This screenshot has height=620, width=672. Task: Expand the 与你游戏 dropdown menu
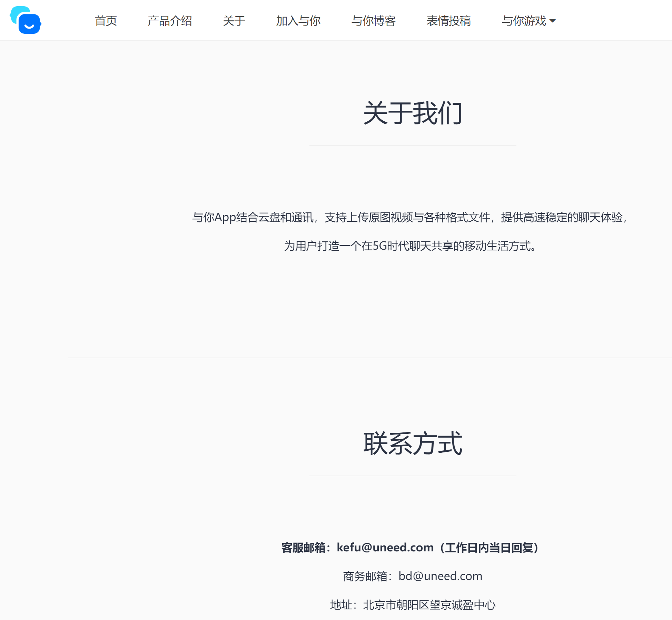(x=525, y=21)
